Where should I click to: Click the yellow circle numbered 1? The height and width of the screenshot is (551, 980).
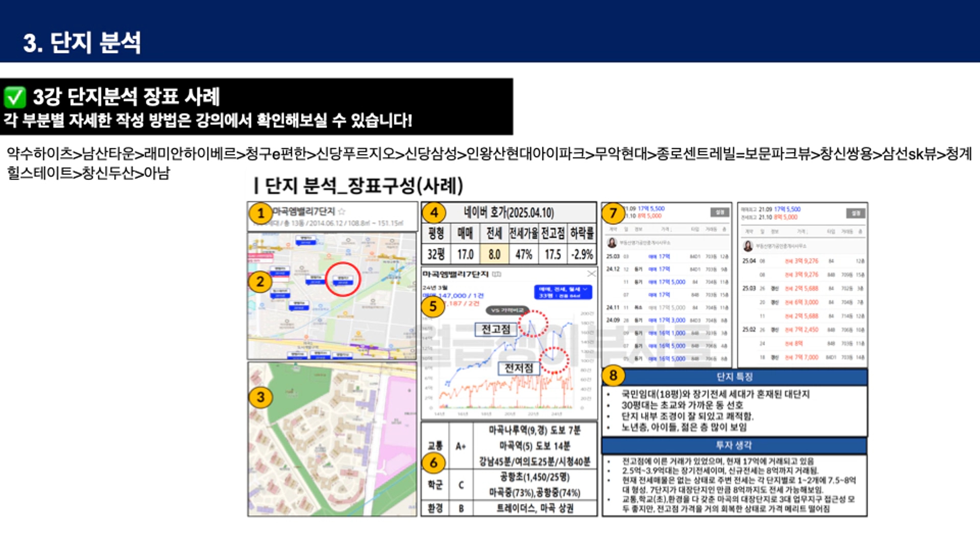click(x=261, y=213)
